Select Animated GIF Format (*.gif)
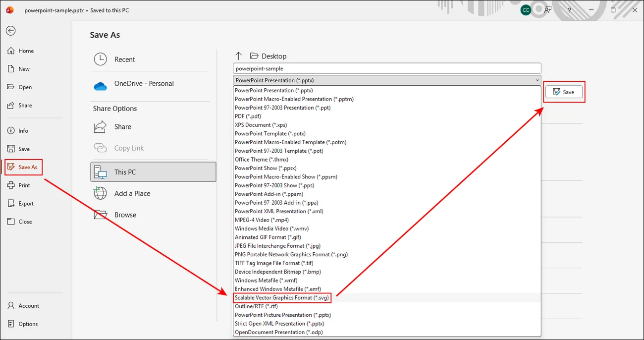 pos(387,237)
